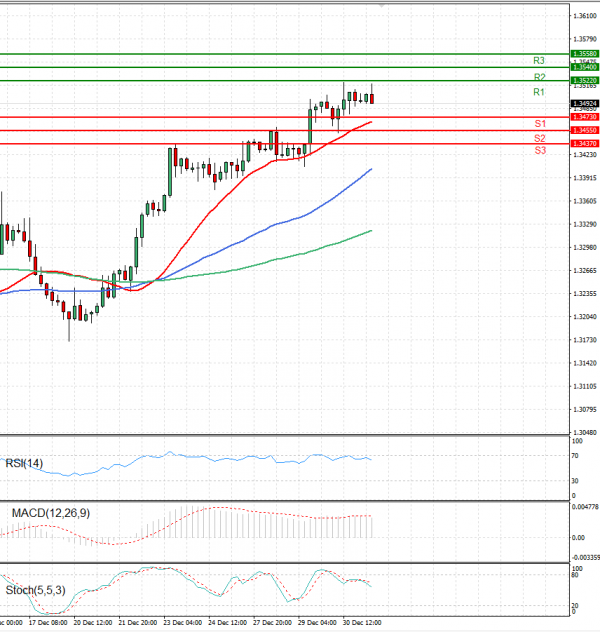Click the black current price tag 1.34924
The height and width of the screenshot is (632, 600).
(x=585, y=104)
